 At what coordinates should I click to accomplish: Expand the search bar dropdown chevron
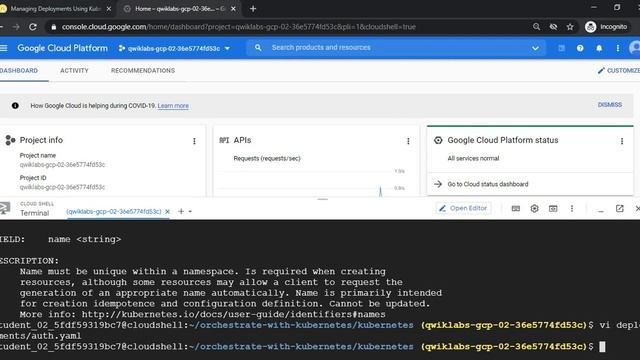535,48
